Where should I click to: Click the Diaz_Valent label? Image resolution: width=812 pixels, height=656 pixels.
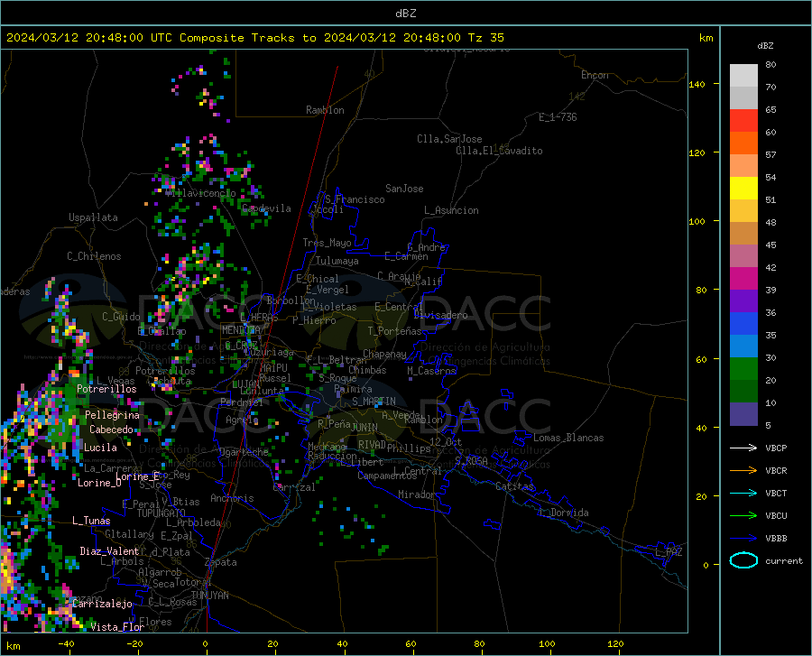pyautogui.click(x=109, y=551)
